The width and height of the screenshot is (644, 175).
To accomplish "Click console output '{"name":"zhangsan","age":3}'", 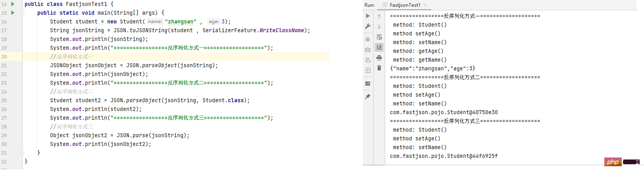I will coord(433,68).
